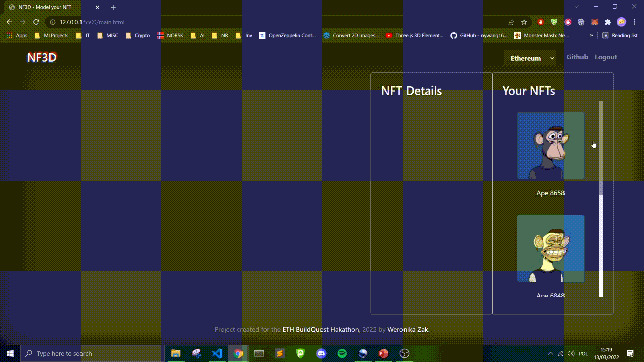Screen dimensions: 644x362
Task: Bookmark this page with the star icon
Action: [x=524, y=22]
